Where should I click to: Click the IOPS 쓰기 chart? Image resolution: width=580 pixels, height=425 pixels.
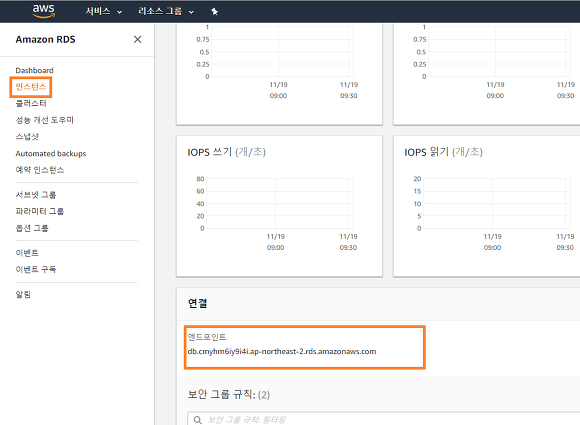pos(279,206)
